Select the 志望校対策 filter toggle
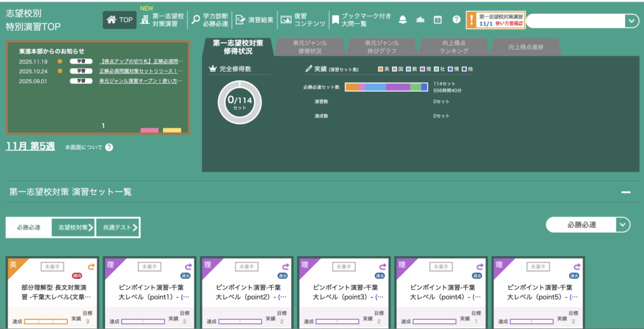Image resolution: width=644 pixels, height=329 pixels. click(73, 227)
